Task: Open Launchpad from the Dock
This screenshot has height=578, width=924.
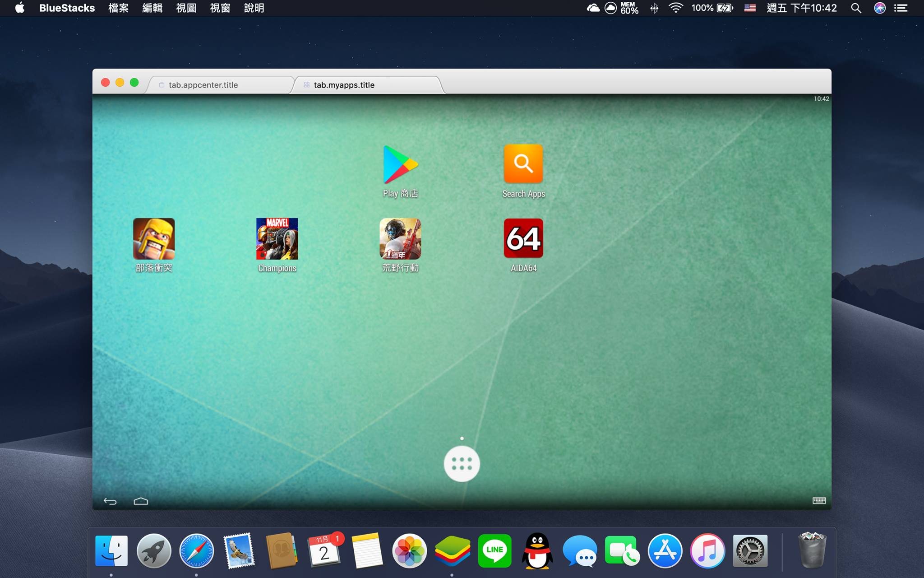Action: (x=154, y=550)
